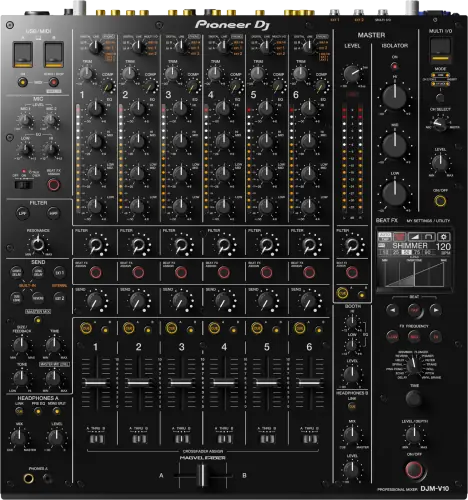Select the SHORT DELAY send effect button

(16, 272)
